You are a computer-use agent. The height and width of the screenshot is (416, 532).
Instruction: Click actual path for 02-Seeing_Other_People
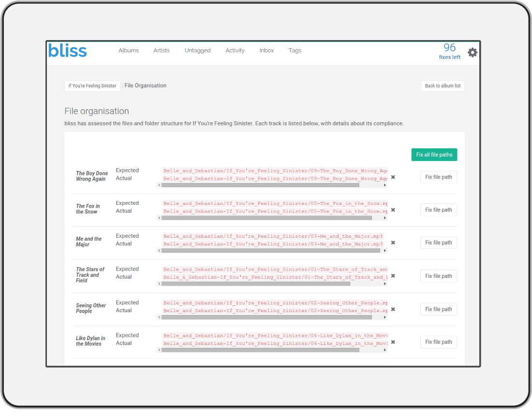(x=275, y=311)
